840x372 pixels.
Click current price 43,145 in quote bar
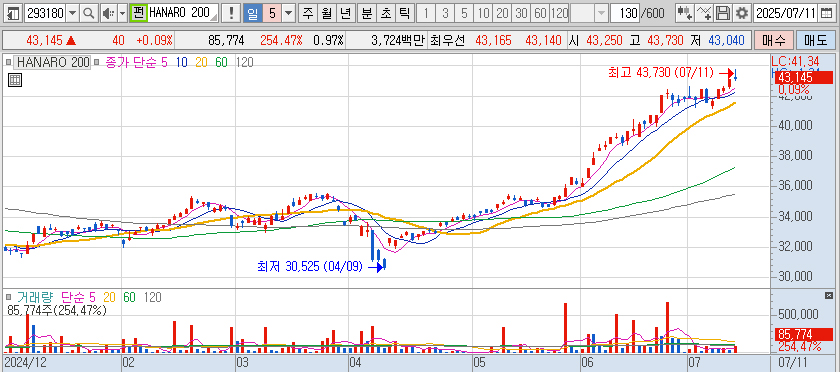pyautogui.click(x=44, y=40)
